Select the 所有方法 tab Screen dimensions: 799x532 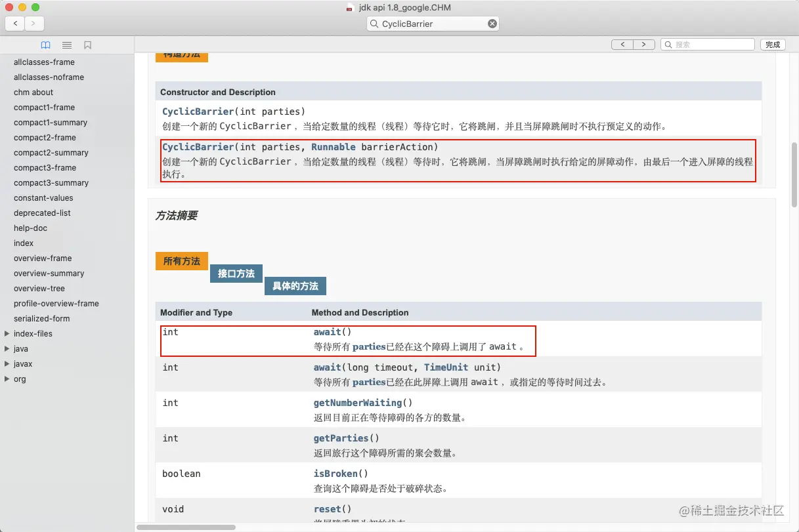click(x=182, y=261)
